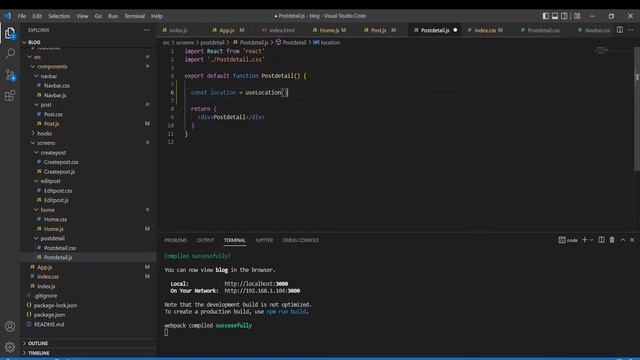The width and height of the screenshot is (640, 360).
Task: Open the Help menu
Action: tap(157, 16)
